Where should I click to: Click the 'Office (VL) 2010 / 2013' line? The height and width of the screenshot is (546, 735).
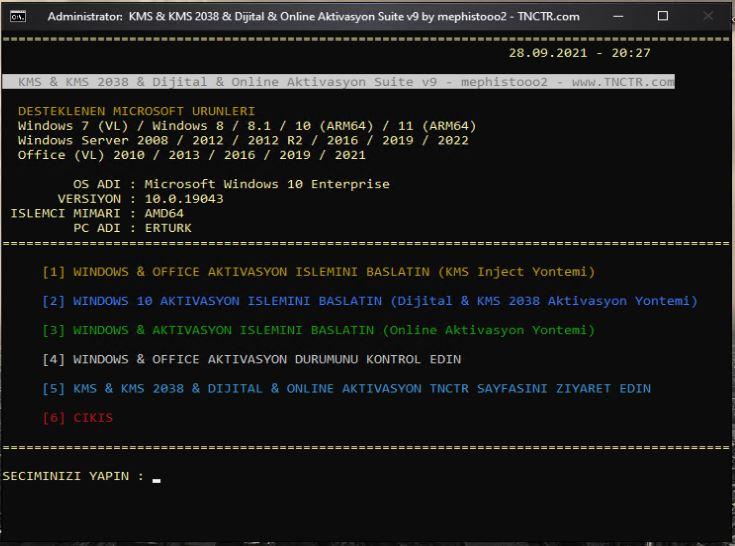(x=192, y=155)
